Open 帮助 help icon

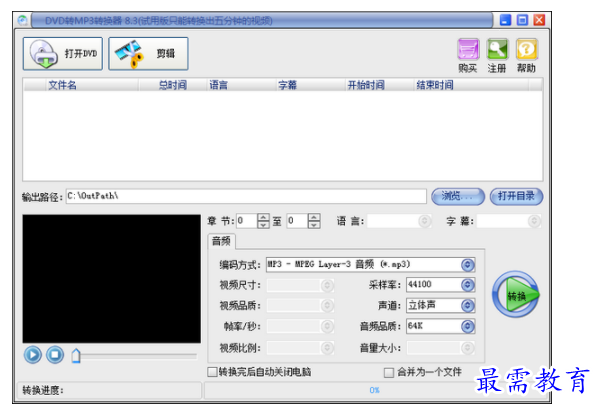point(527,49)
